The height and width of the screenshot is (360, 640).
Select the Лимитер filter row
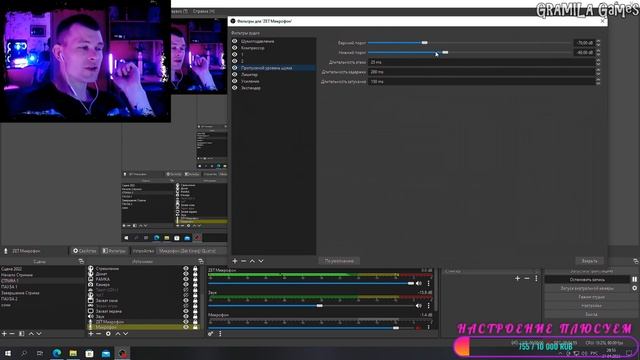pos(273,75)
